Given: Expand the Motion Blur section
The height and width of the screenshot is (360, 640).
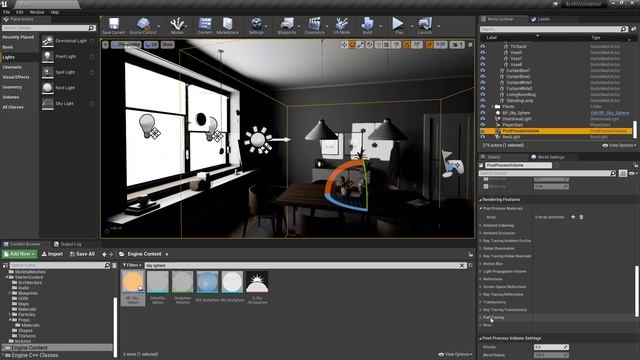Looking at the screenshot, I should click(x=481, y=264).
